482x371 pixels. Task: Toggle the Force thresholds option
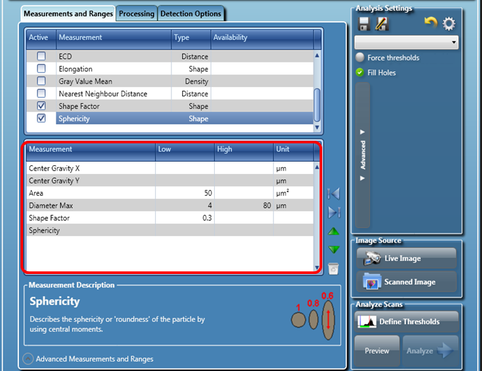[360, 57]
